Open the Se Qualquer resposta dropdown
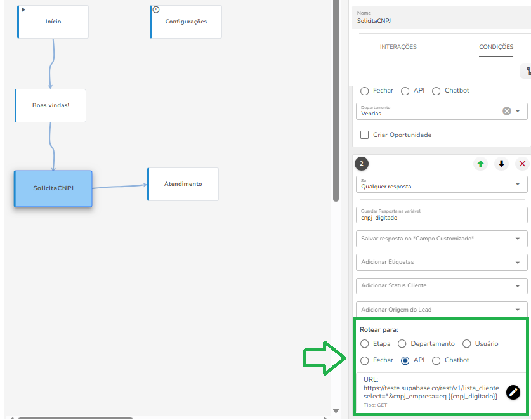 tap(442, 184)
